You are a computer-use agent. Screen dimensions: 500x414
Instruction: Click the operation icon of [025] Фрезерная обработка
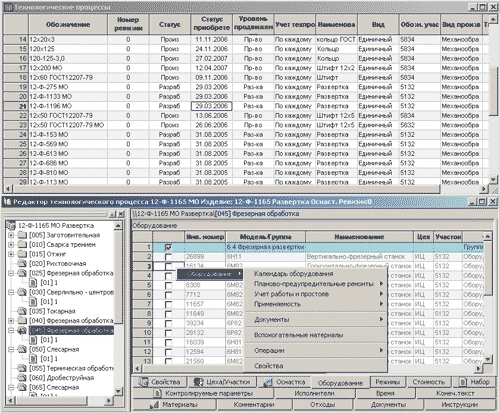coord(22,273)
